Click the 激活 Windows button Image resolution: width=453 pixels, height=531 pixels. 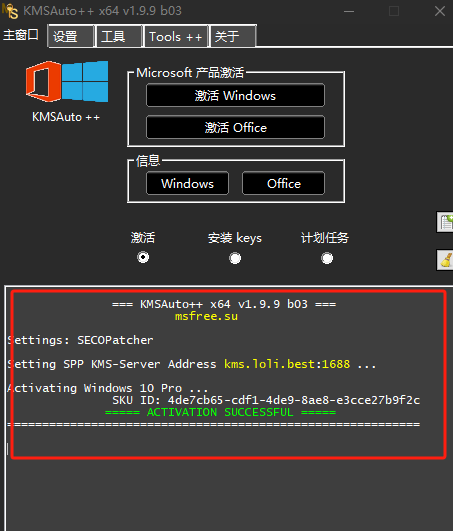click(235, 95)
